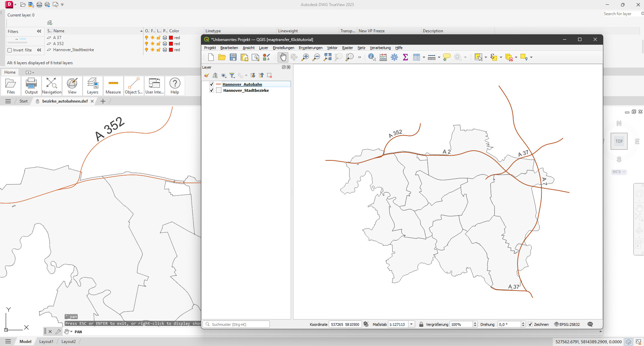
Task: Open the Measure tool in DWG TrueView
Action: tap(113, 86)
